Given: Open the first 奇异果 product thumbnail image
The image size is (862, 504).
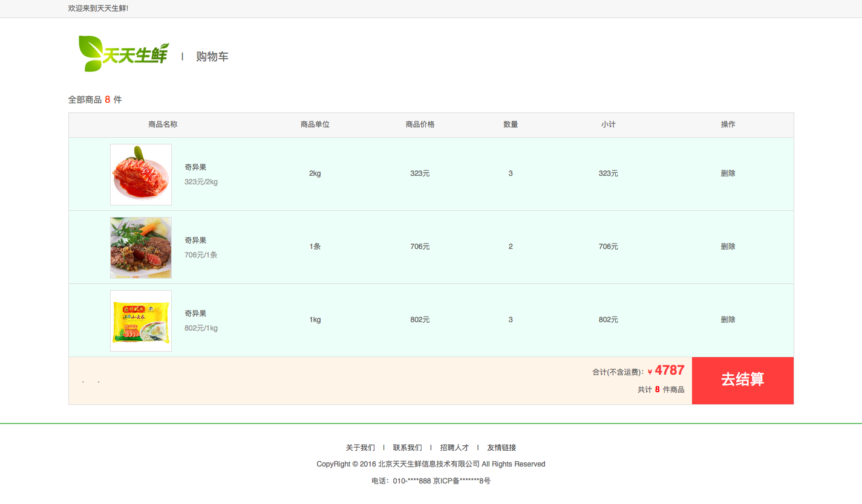Looking at the screenshot, I should point(140,174).
